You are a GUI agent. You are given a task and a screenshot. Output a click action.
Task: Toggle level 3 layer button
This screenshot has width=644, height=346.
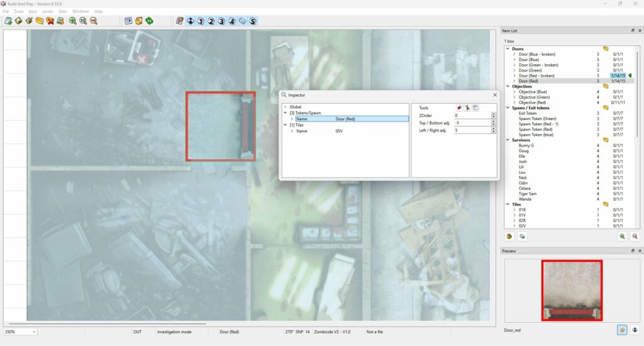tap(221, 21)
